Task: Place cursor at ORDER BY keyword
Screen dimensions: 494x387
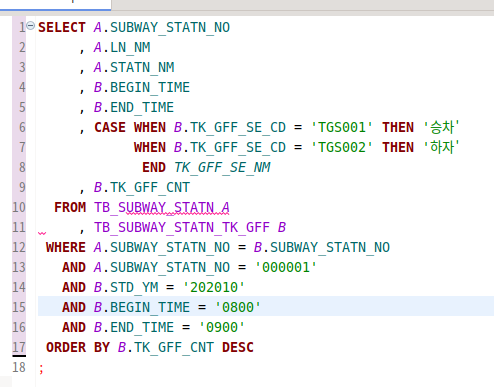Action: pyautogui.click(x=78, y=347)
